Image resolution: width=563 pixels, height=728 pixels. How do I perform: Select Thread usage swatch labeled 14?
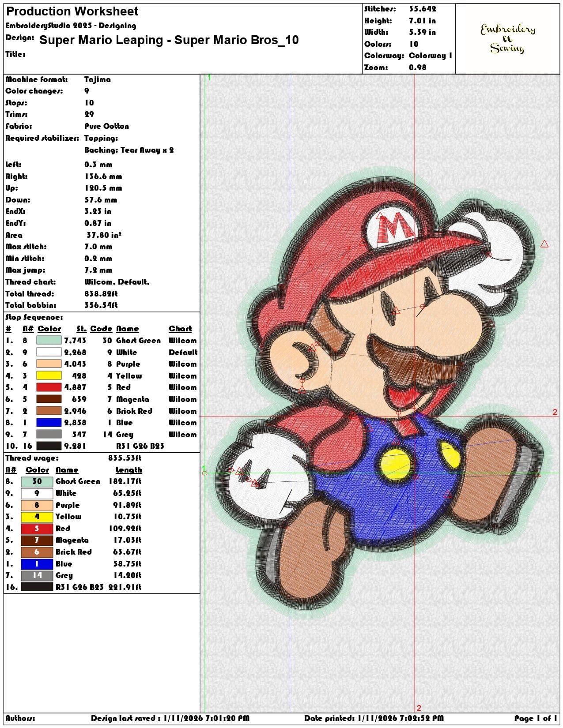click(x=37, y=575)
